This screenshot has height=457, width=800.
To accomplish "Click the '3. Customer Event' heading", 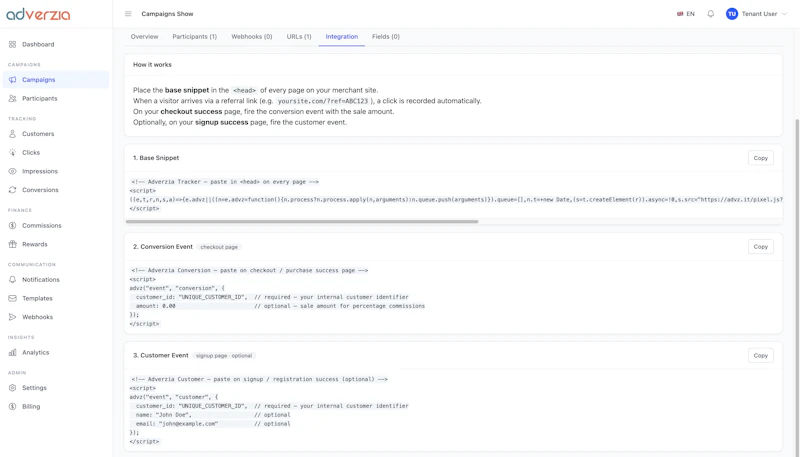I will pyautogui.click(x=161, y=356).
